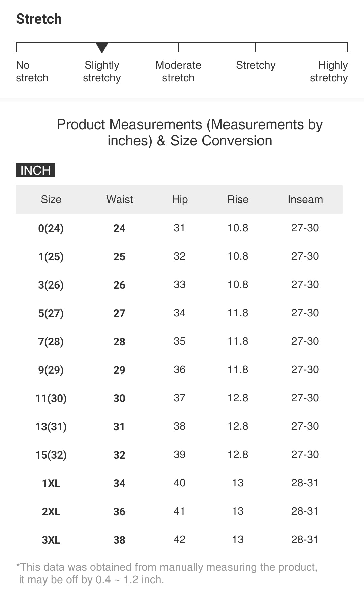
Task: Click the Product Measurements title text
Action: click(x=189, y=133)
